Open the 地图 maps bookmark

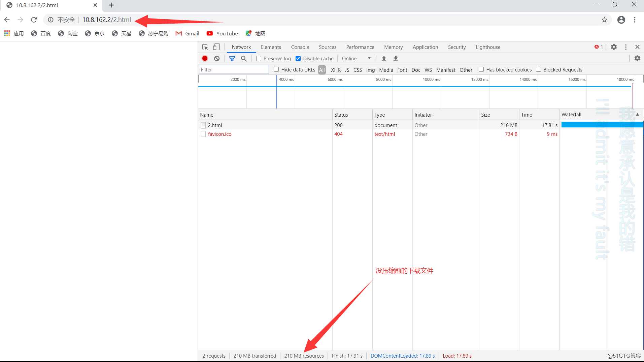pyautogui.click(x=255, y=33)
